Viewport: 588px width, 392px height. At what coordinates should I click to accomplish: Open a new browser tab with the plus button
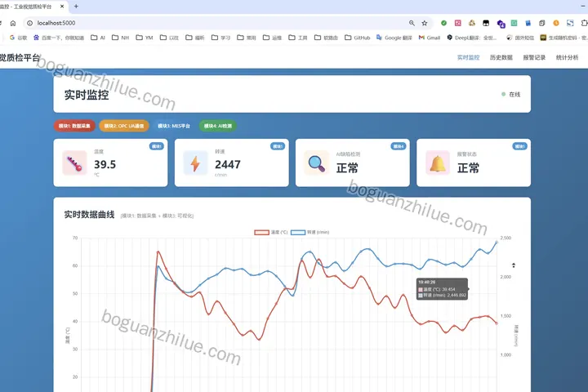pos(76,7)
